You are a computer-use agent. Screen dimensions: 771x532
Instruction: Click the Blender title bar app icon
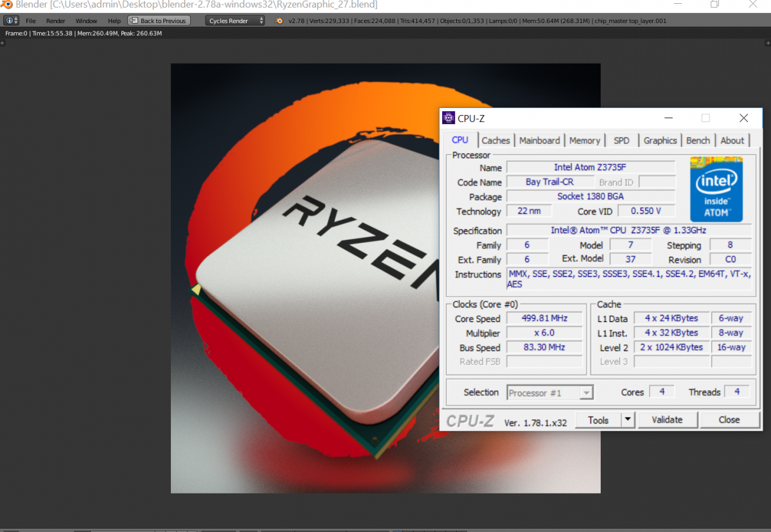pos(6,4)
